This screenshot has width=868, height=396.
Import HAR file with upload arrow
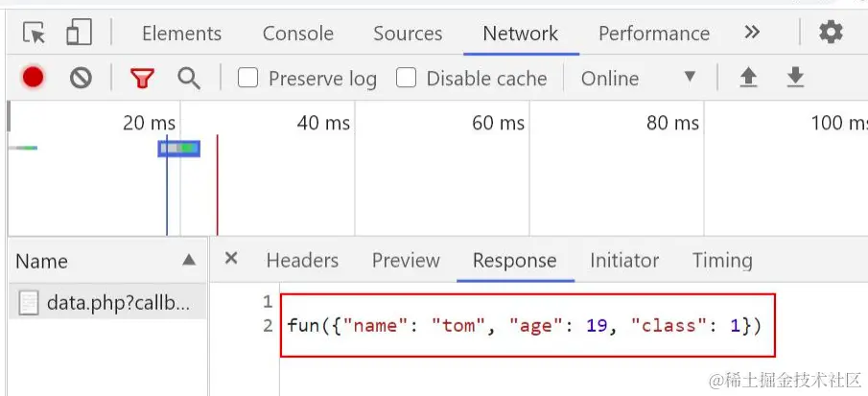749,78
